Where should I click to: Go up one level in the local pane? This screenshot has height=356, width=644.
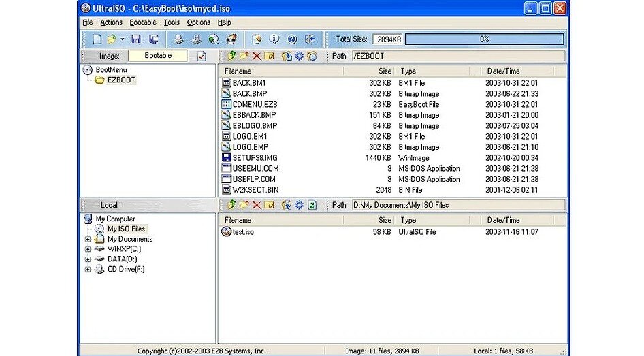click(x=231, y=204)
